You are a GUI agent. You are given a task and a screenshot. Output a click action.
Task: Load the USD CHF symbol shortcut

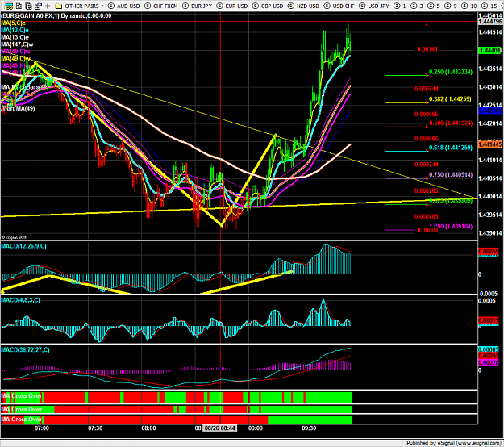[339, 6]
